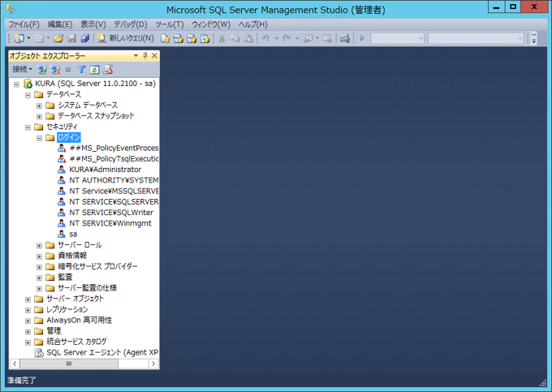This screenshot has width=552, height=392.
Task: Select the ##MS_PolicyTsqlExecutic login
Action: pyautogui.click(x=114, y=159)
